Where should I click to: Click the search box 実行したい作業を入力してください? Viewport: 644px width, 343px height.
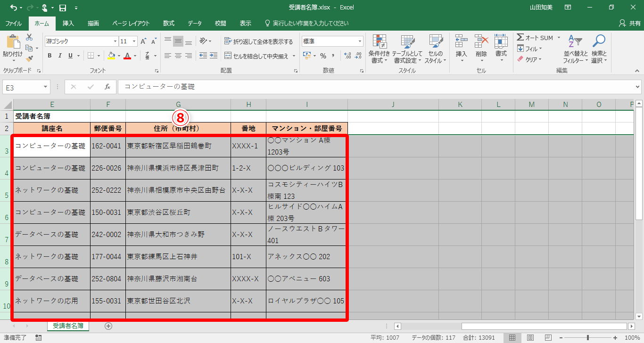(306, 23)
